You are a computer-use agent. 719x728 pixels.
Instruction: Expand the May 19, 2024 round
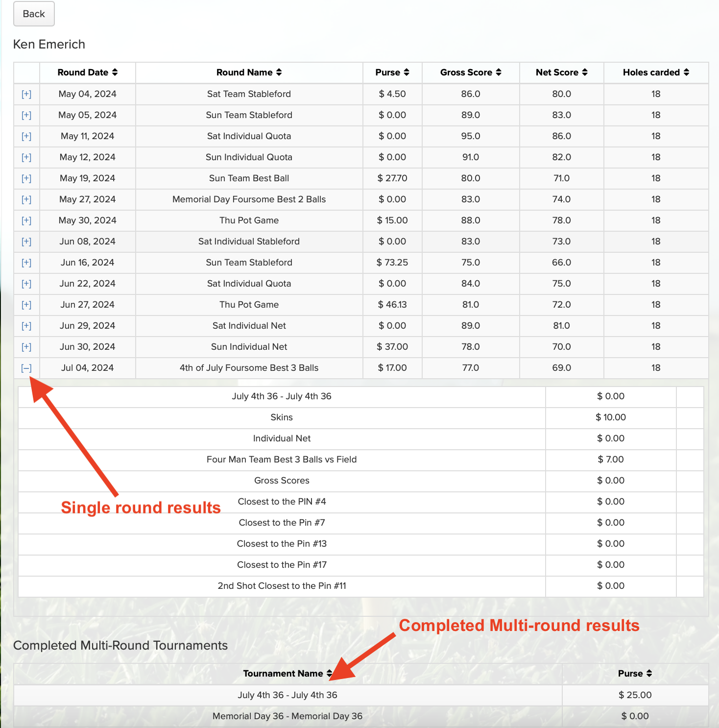(26, 178)
